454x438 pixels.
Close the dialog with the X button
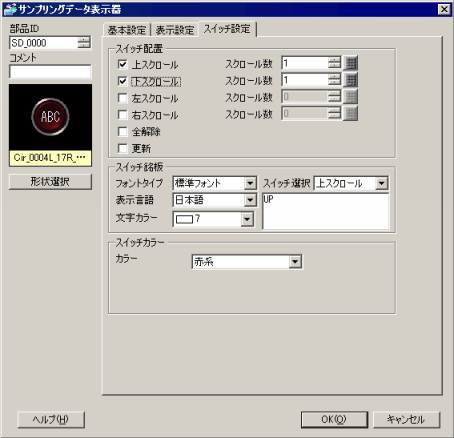coord(444,9)
